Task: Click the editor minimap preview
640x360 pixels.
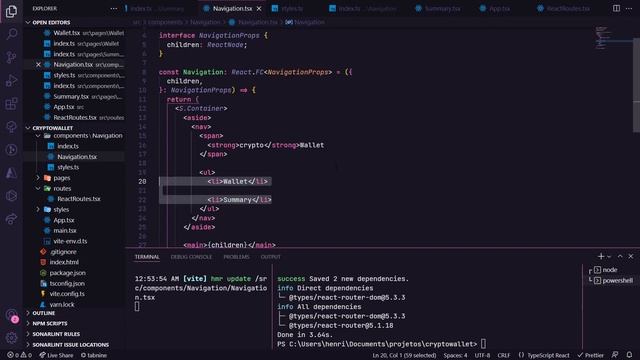Action: [612, 38]
